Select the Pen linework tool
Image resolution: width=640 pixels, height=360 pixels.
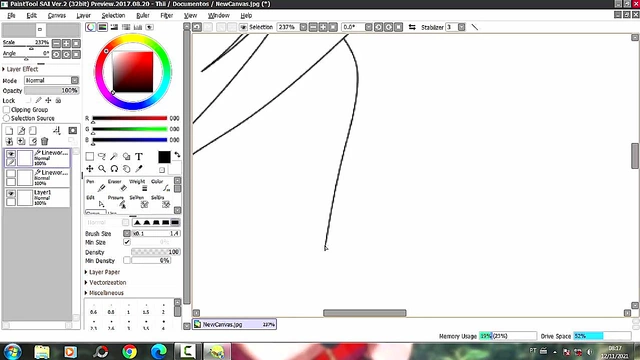96,185
